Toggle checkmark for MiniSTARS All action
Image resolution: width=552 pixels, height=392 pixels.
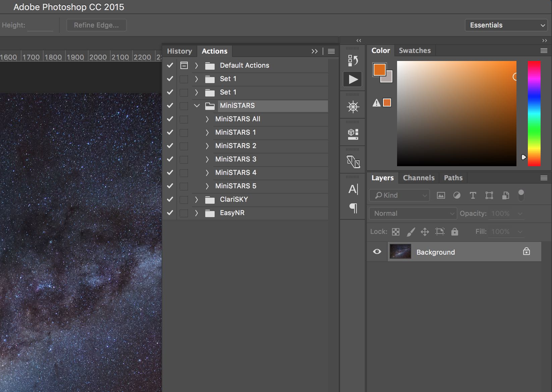tap(170, 119)
